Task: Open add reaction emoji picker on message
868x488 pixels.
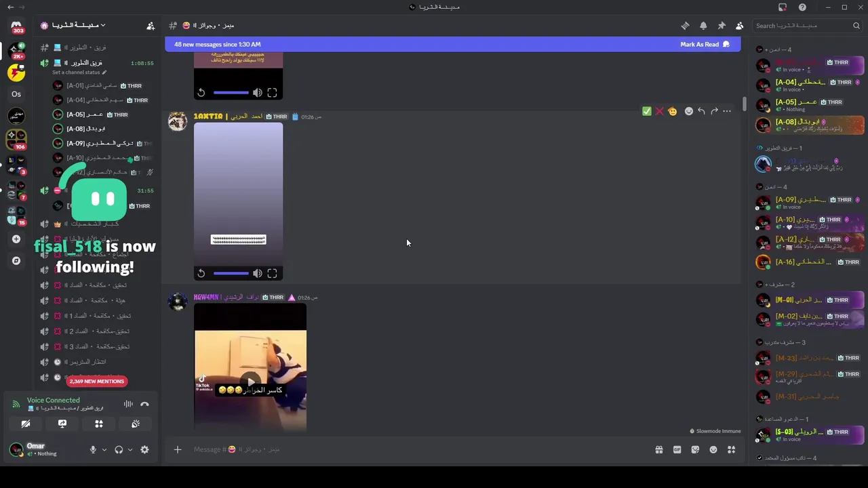Action: [688, 111]
